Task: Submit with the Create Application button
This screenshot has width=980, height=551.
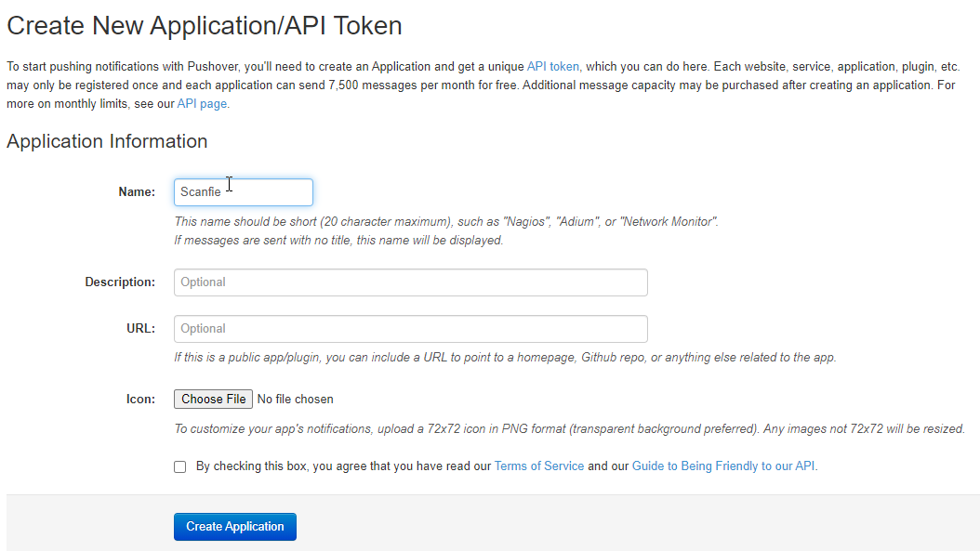Action: (235, 527)
